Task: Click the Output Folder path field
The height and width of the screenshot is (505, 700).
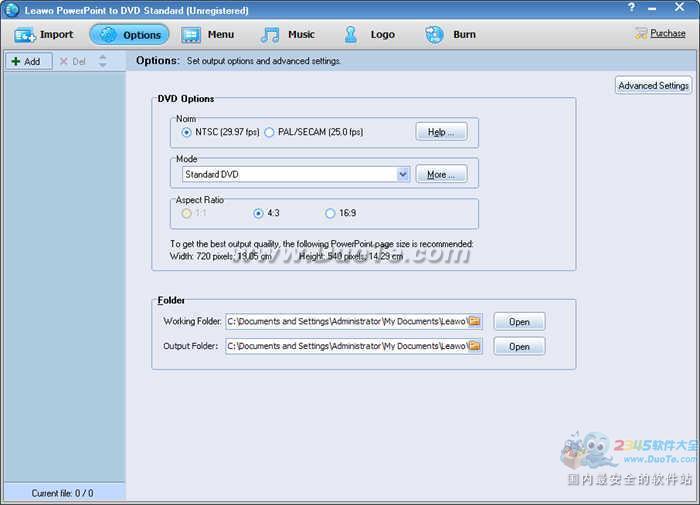Action: [347, 346]
